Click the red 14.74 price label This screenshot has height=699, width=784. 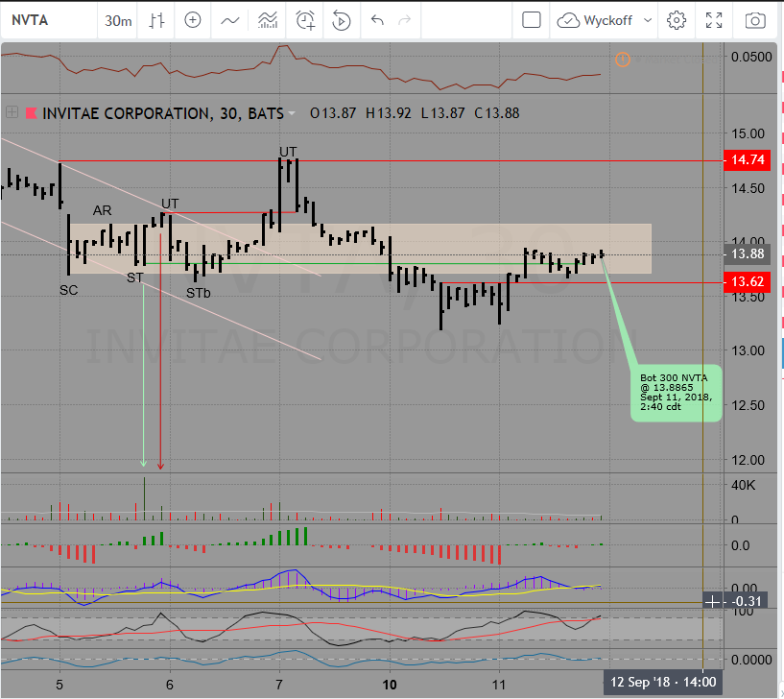coord(747,160)
